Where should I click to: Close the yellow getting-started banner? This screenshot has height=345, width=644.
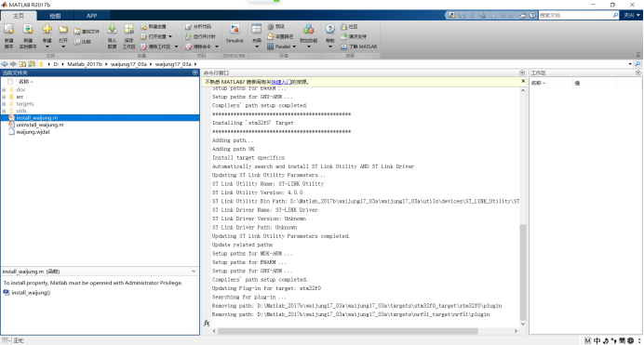click(523, 81)
